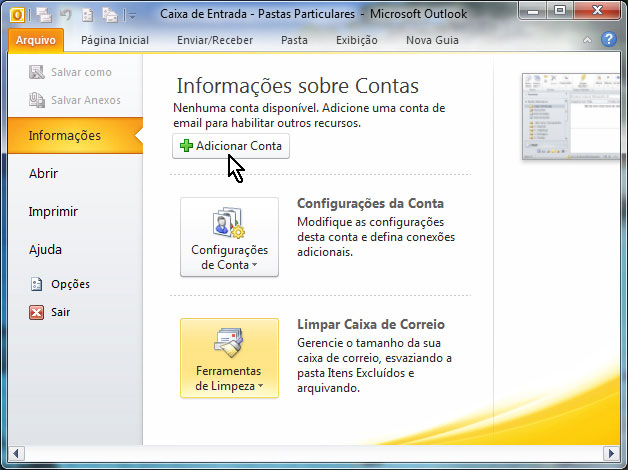The height and width of the screenshot is (470, 628).
Task: Click the Limpar Caixa de Correio heading
Action: coord(371,324)
